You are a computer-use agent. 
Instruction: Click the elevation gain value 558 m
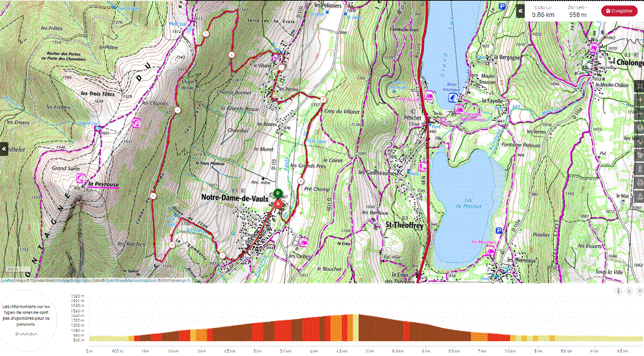(x=578, y=15)
